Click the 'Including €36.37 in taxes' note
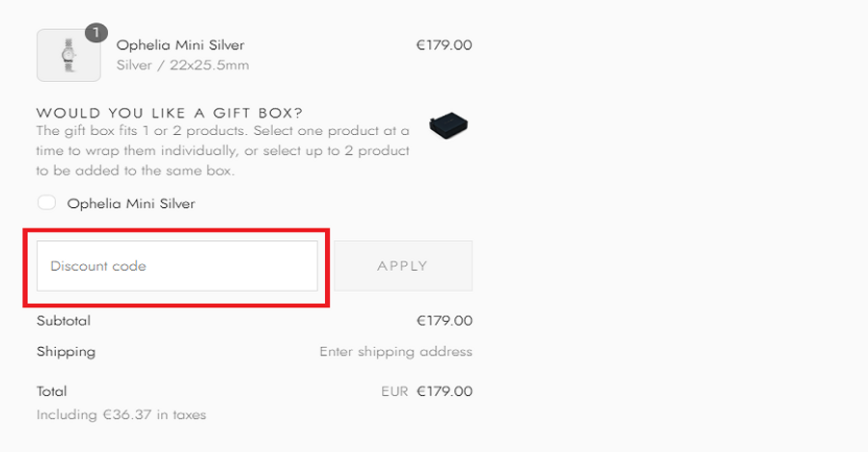This screenshot has width=868, height=452. point(122,415)
